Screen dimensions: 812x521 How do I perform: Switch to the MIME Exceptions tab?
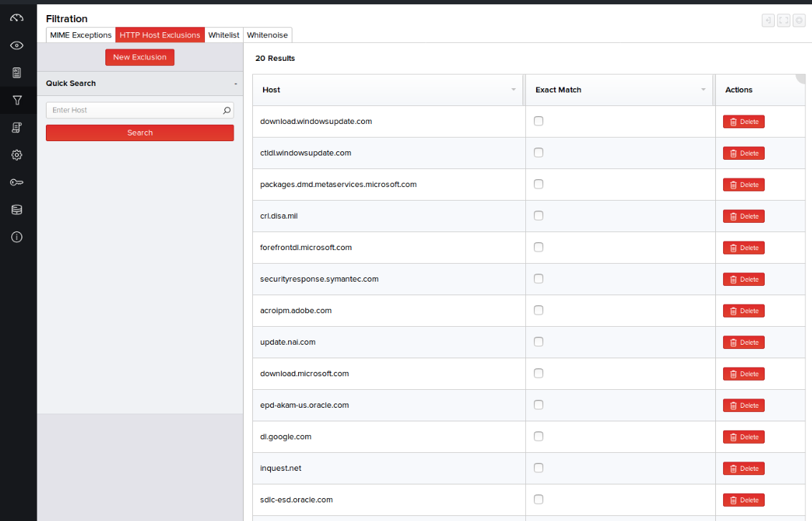point(81,35)
